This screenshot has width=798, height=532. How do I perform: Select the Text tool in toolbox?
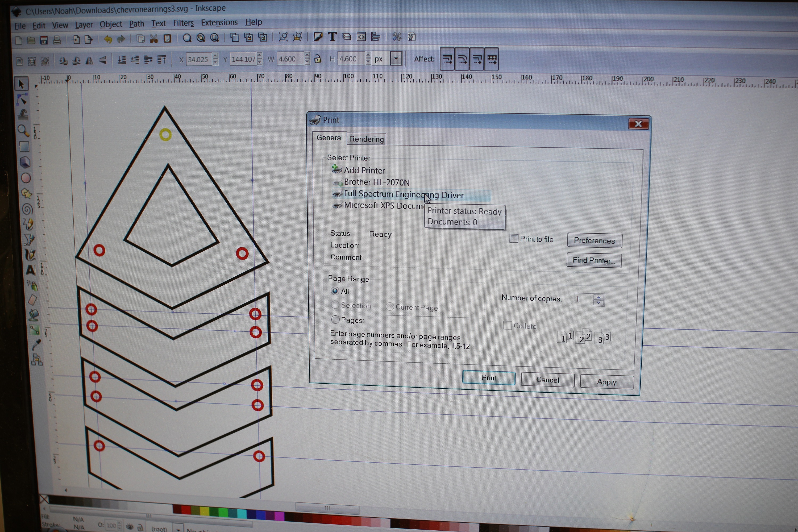coord(31,270)
